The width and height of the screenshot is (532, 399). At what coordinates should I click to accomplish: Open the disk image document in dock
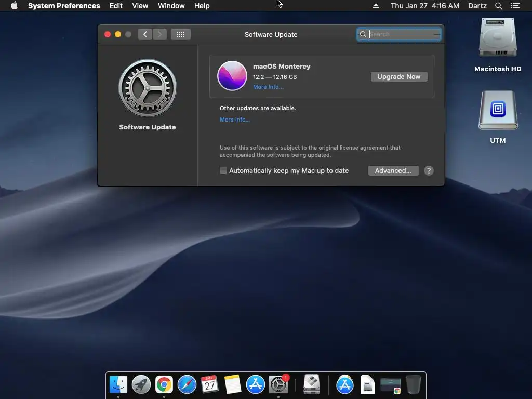point(367,385)
